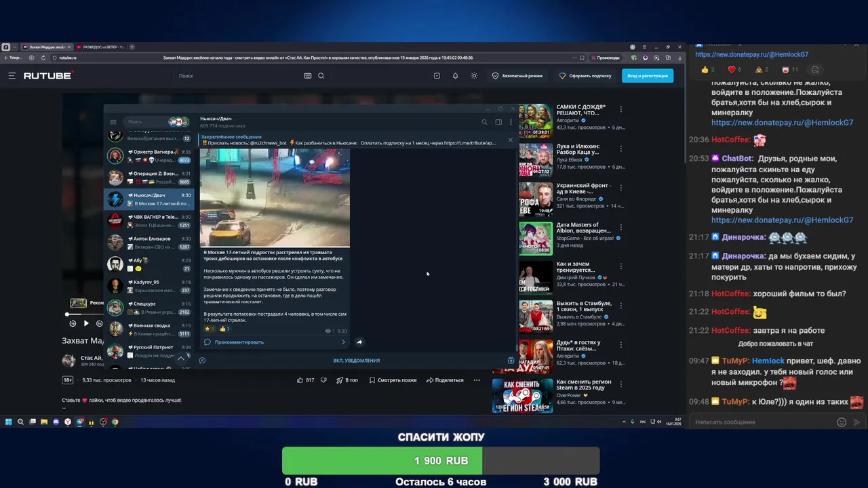Click Смотреть позже bookmark
Viewport: 868px width, 488px height.
(393, 380)
